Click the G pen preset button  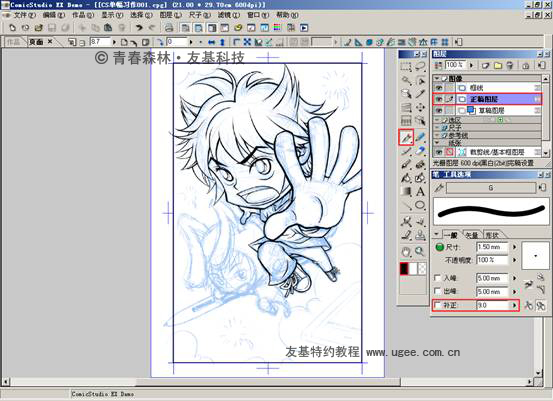tap(491, 188)
